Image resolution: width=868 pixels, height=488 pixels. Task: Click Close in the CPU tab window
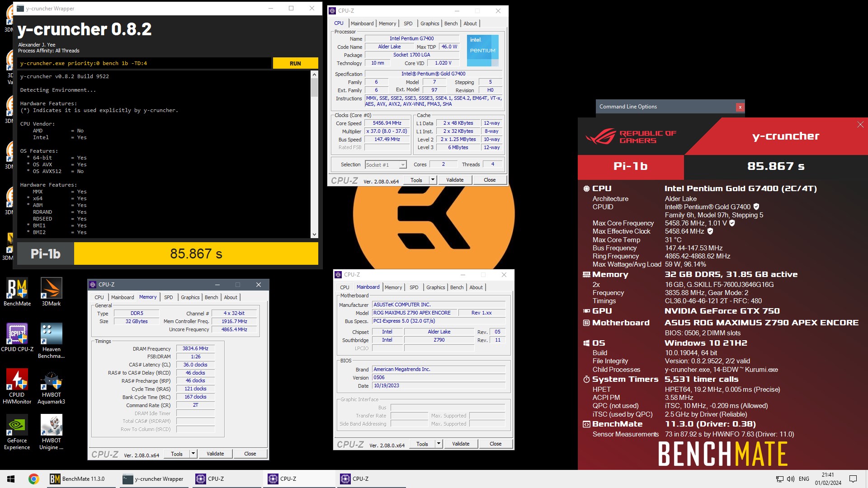(x=490, y=180)
